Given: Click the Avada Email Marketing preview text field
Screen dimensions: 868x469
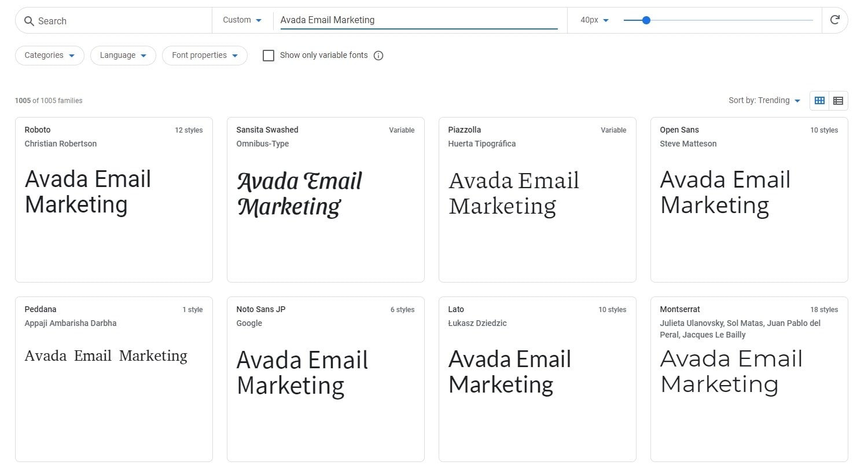Looking at the screenshot, I should click(x=418, y=20).
